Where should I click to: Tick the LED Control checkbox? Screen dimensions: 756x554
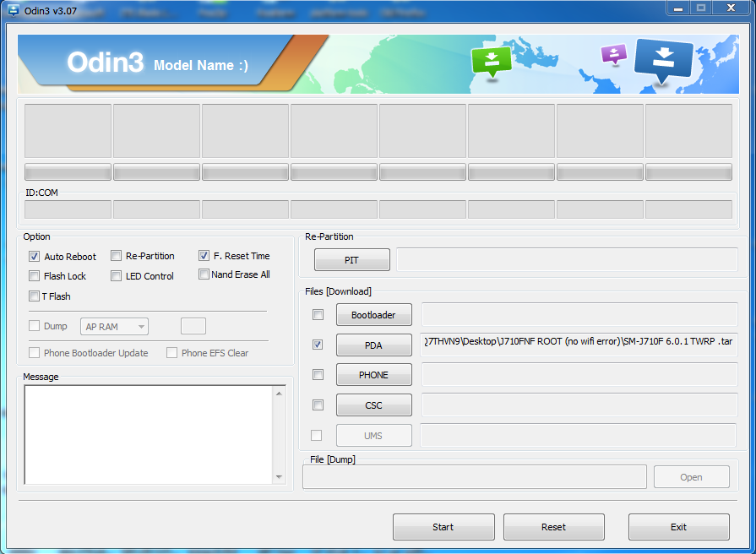[116, 276]
